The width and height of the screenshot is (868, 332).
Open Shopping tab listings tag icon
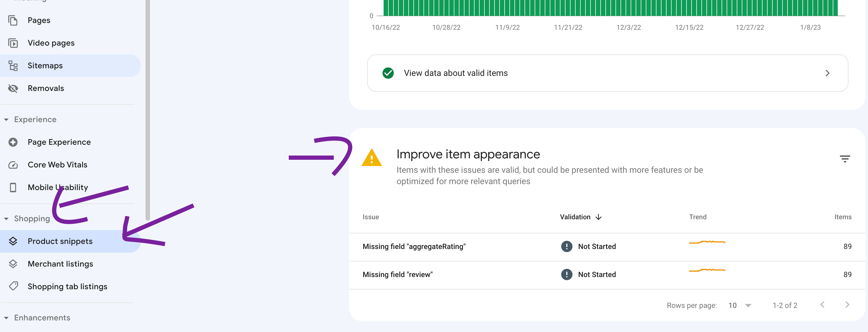coord(14,286)
